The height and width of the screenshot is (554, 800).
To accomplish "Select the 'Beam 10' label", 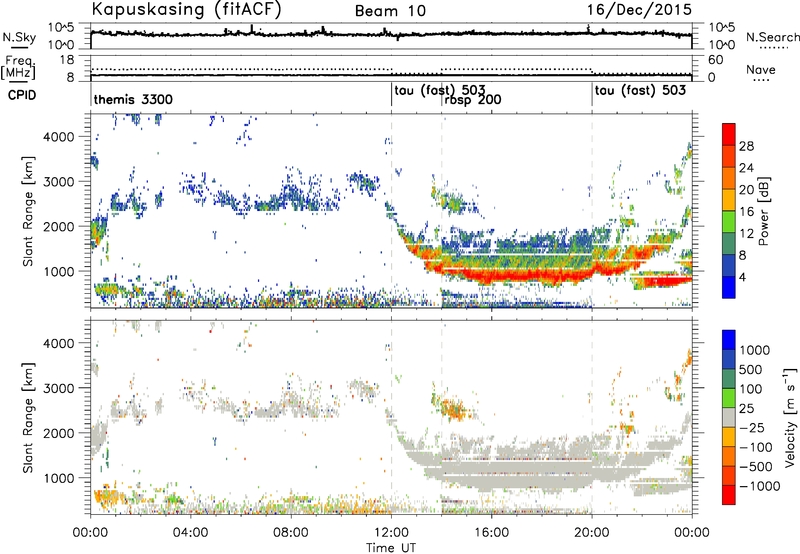I will pos(390,11).
